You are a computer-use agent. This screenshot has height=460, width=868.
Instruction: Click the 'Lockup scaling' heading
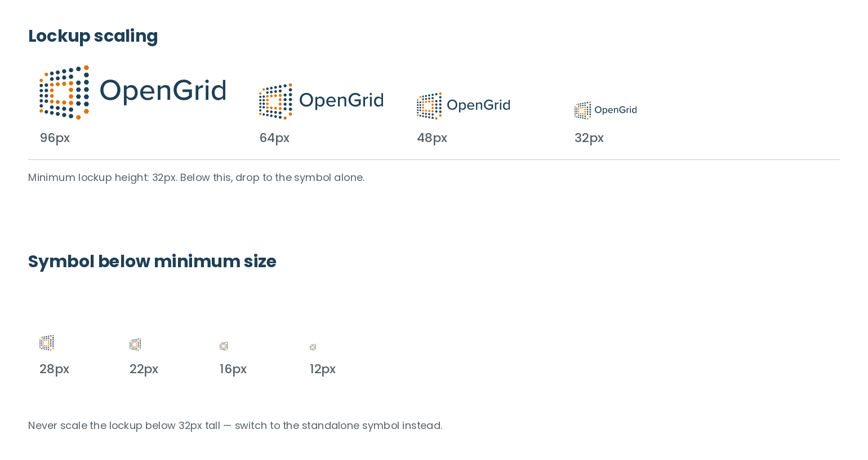point(93,36)
